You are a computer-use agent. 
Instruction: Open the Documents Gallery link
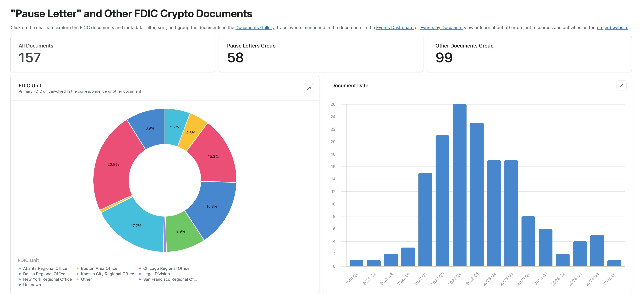tap(255, 28)
